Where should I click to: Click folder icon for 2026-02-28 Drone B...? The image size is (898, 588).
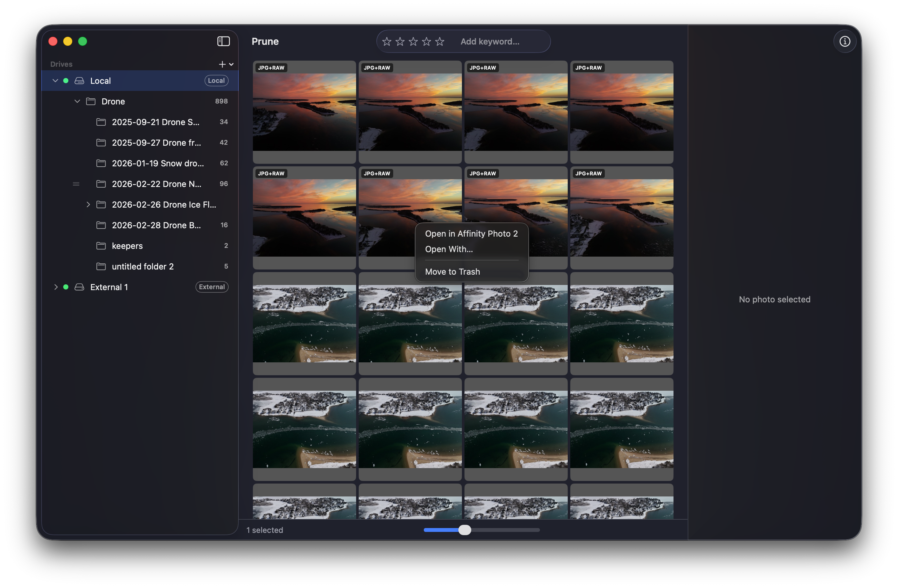[x=101, y=225]
